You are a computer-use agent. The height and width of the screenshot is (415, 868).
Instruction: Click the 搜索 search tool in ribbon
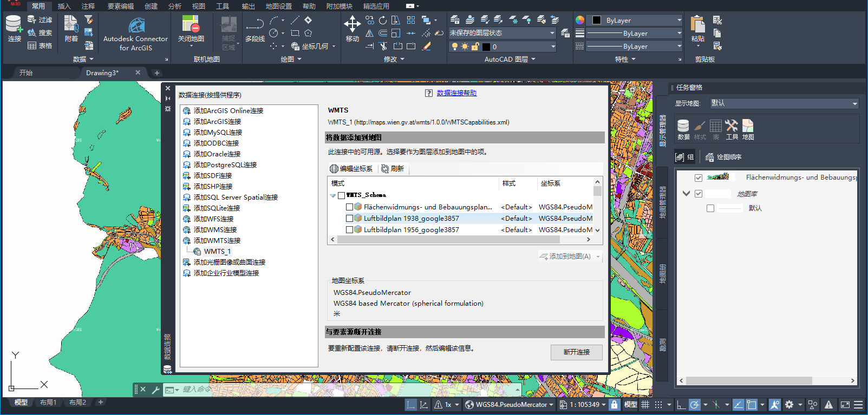[40, 32]
